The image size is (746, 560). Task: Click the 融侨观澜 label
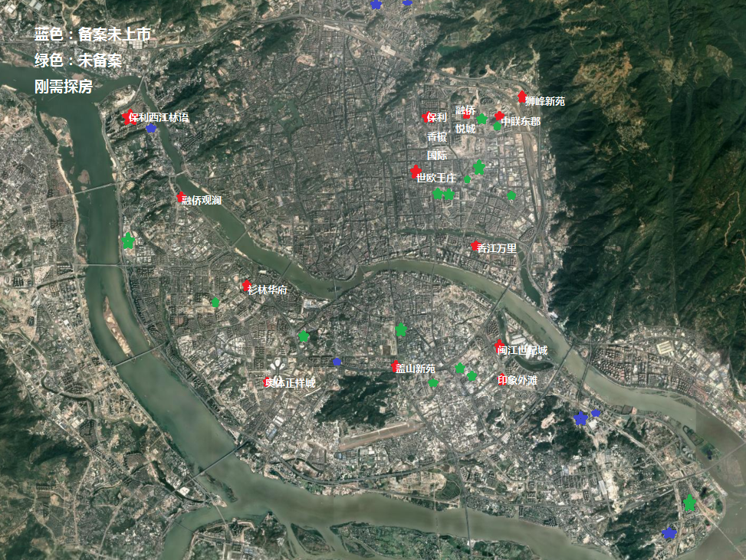tap(202, 200)
